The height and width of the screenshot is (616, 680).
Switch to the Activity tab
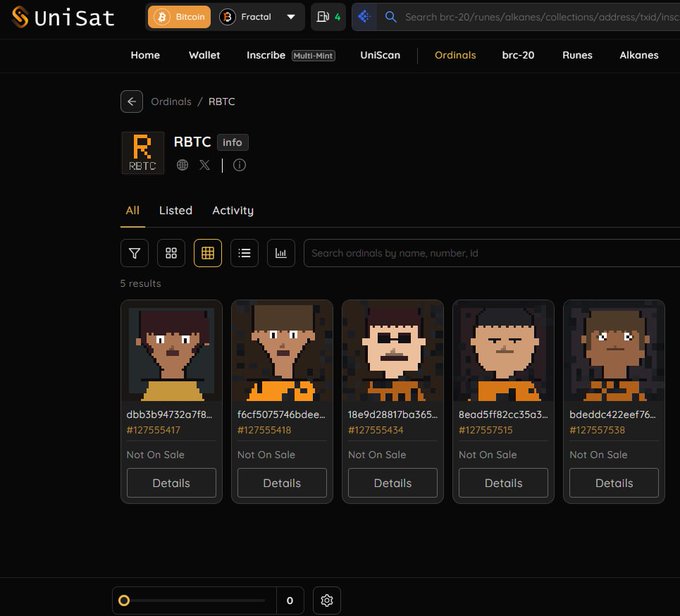[233, 211]
